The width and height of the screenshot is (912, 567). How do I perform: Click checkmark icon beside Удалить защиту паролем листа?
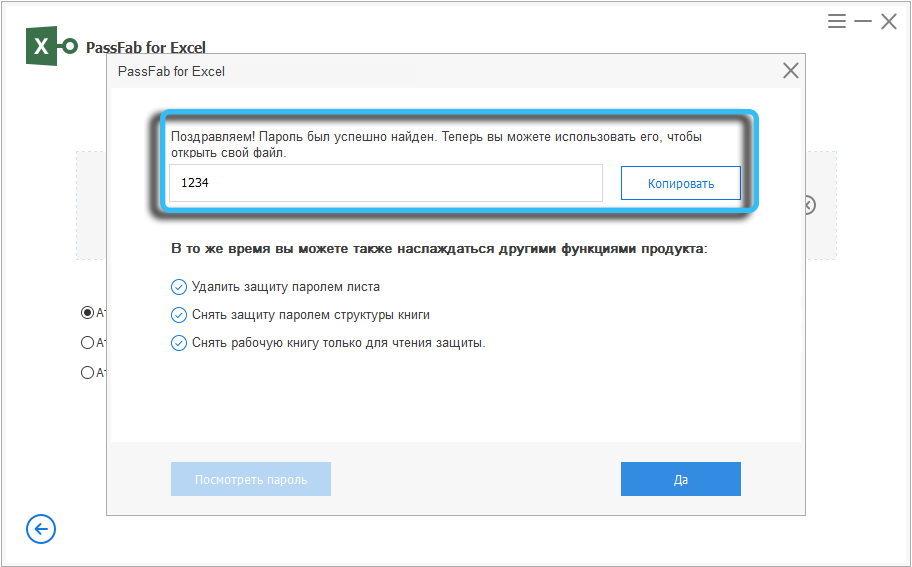pyautogui.click(x=179, y=287)
